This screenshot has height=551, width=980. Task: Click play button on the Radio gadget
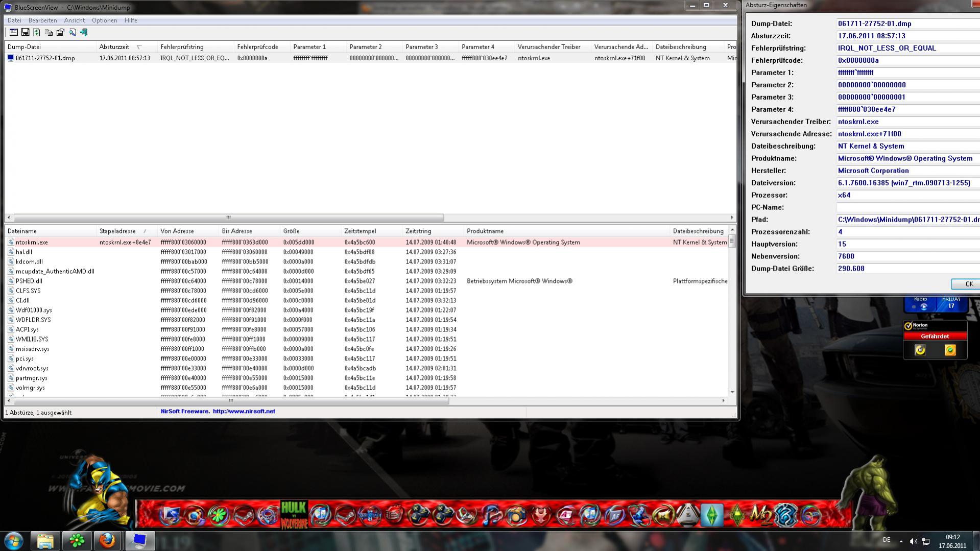923,307
